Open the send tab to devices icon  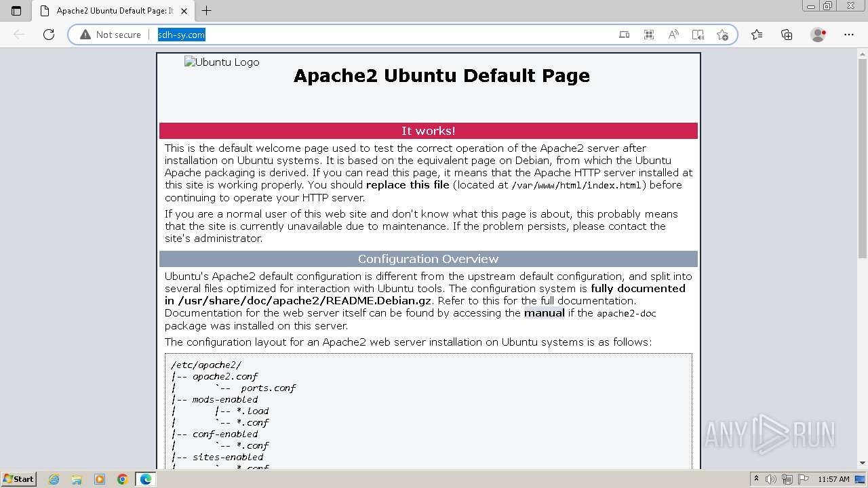click(x=625, y=35)
